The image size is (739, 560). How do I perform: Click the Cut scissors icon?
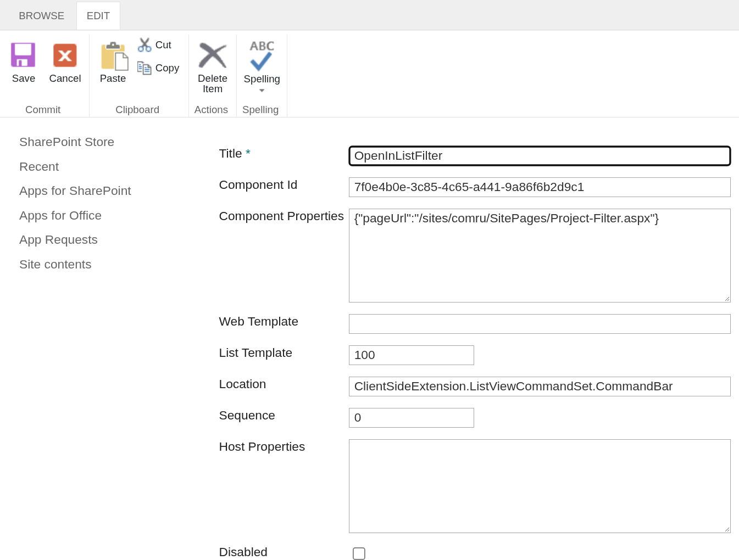point(145,45)
